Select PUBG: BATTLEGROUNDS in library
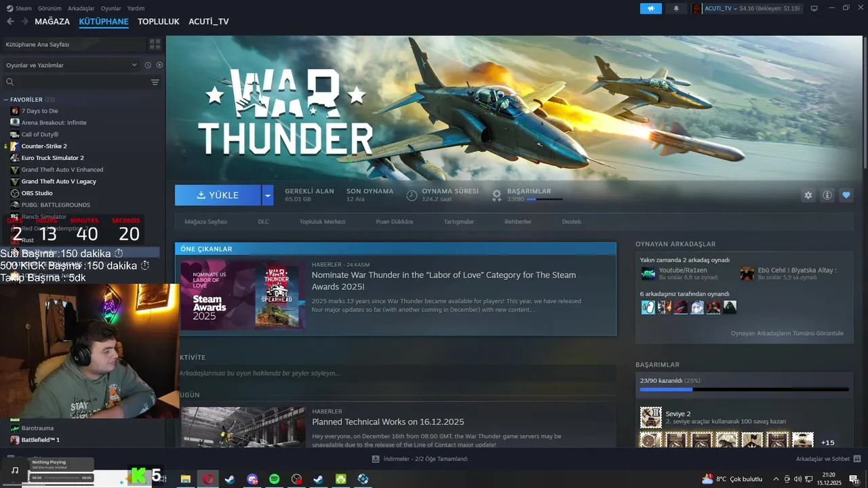868x488 pixels. [56, 205]
